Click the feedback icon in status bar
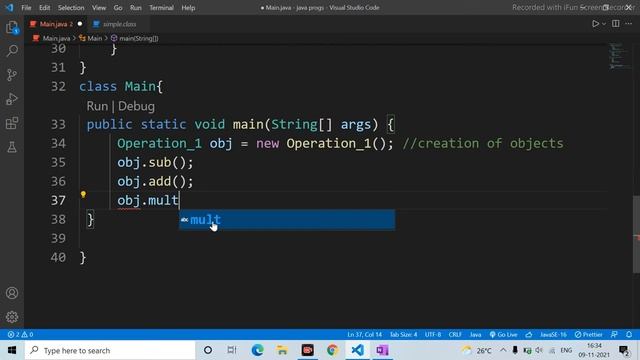640x360 pixels. click(614, 334)
